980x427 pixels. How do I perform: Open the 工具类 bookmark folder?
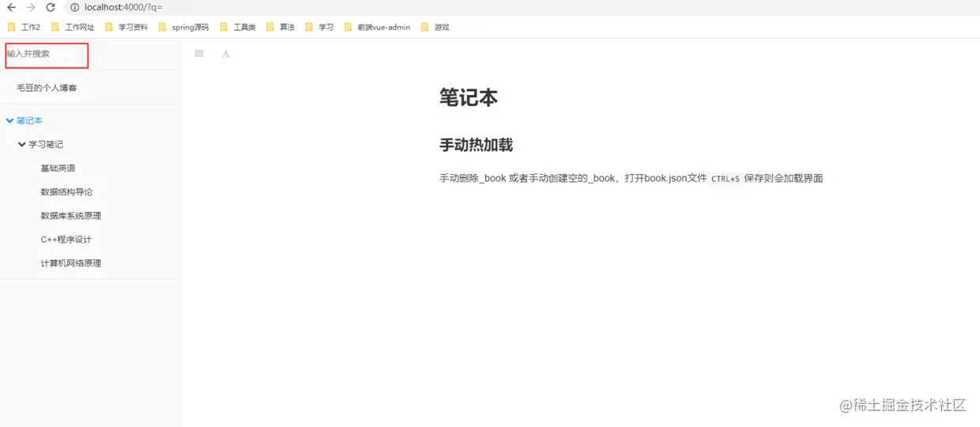pos(238,27)
